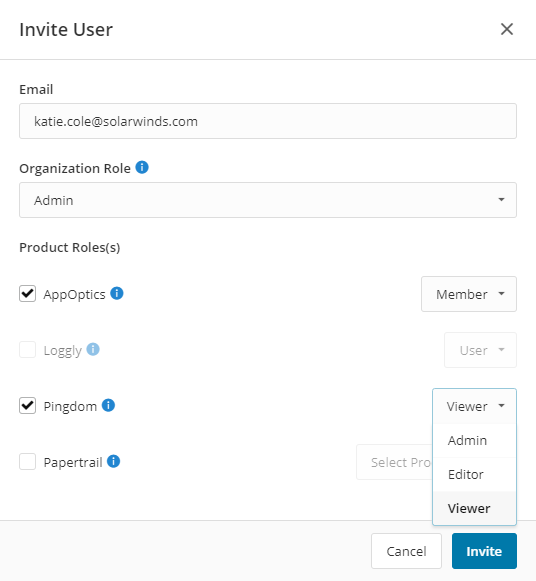Viewport: 536px width, 581px height.
Task: Collapse the Pingdom Viewer role dropdown
Action: (475, 406)
